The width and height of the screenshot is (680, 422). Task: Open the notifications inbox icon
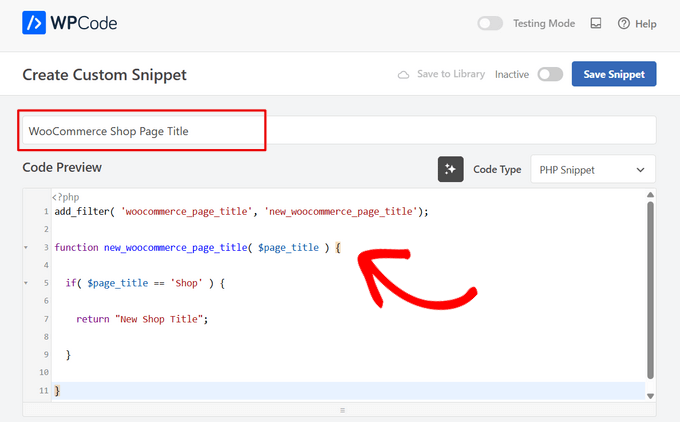[596, 23]
